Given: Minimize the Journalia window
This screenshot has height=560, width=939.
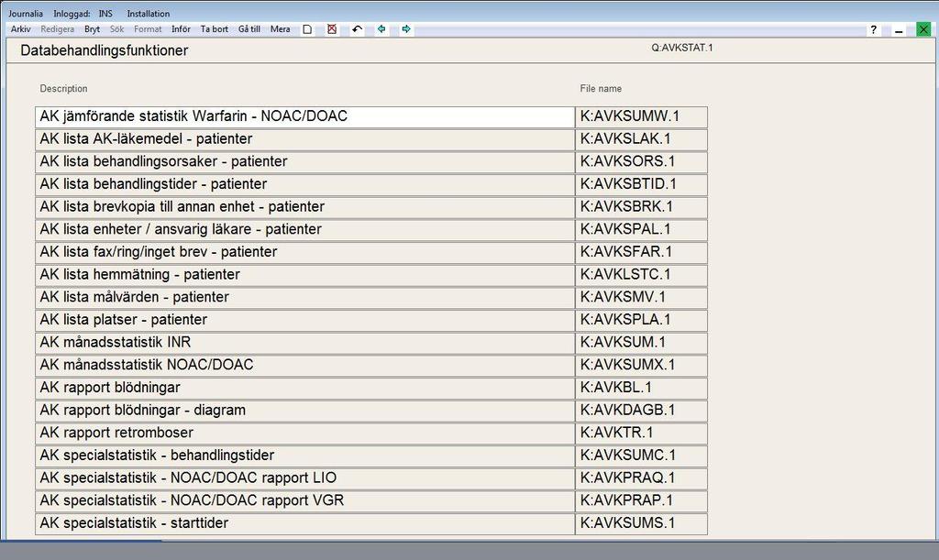Looking at the screenshot, I should click(x=899, y=30).
